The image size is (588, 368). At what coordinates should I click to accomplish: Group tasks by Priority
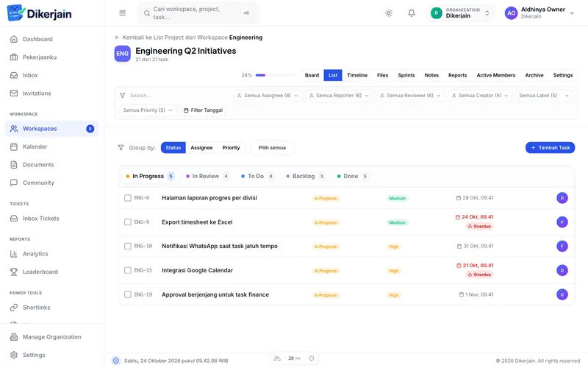tap(231, 148)
